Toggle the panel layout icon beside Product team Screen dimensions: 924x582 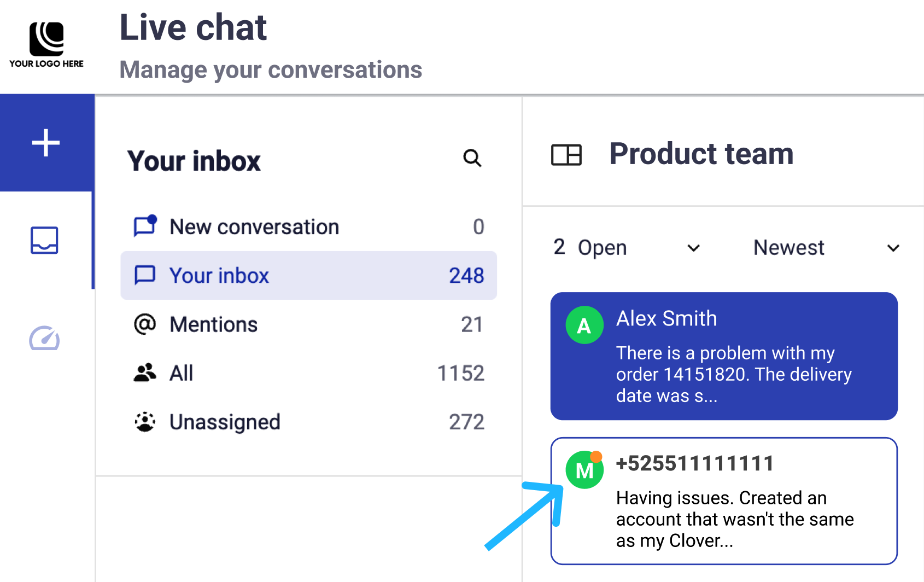coord(566,155)
